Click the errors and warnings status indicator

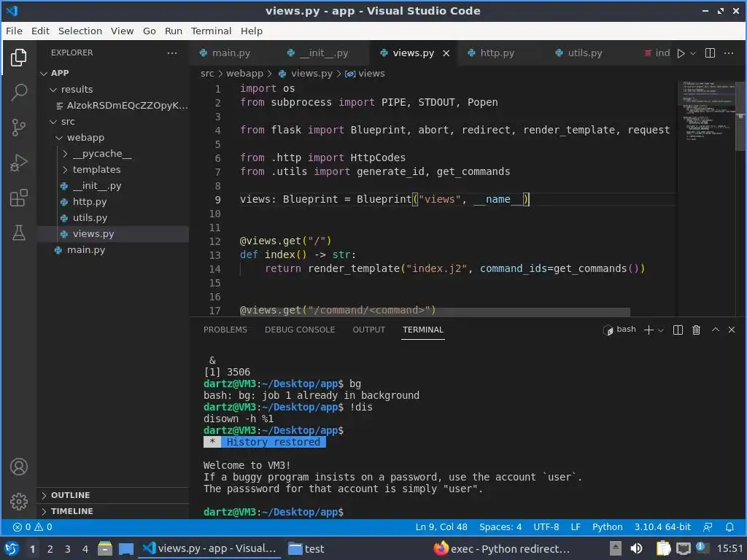32,526
